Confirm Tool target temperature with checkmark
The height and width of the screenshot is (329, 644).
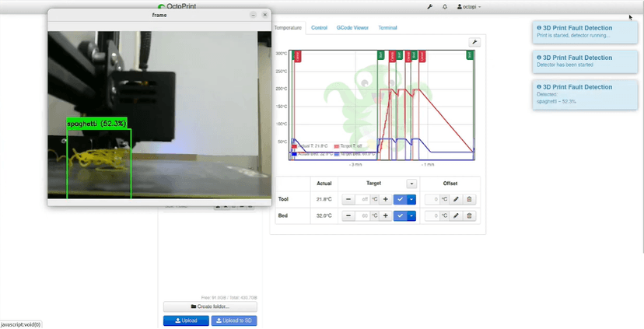pos(400,199)
